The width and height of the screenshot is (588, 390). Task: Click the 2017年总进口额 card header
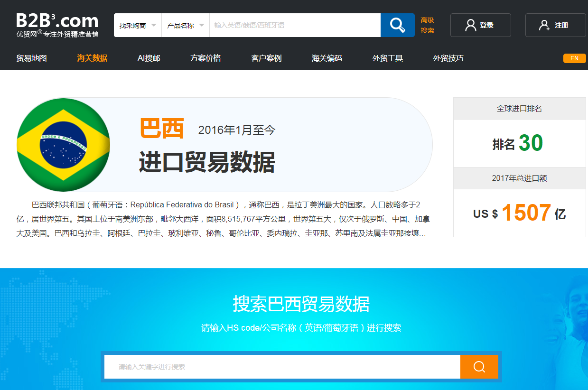520,178
